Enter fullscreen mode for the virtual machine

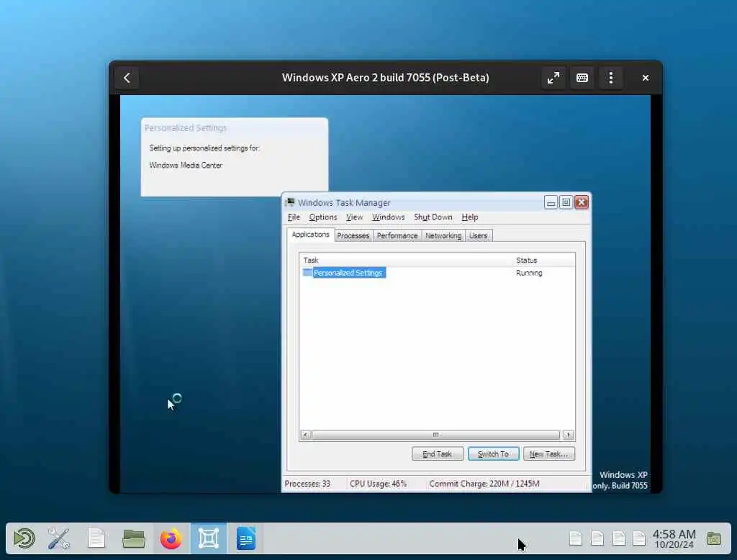pyautogui.click(x=553, y=78)
